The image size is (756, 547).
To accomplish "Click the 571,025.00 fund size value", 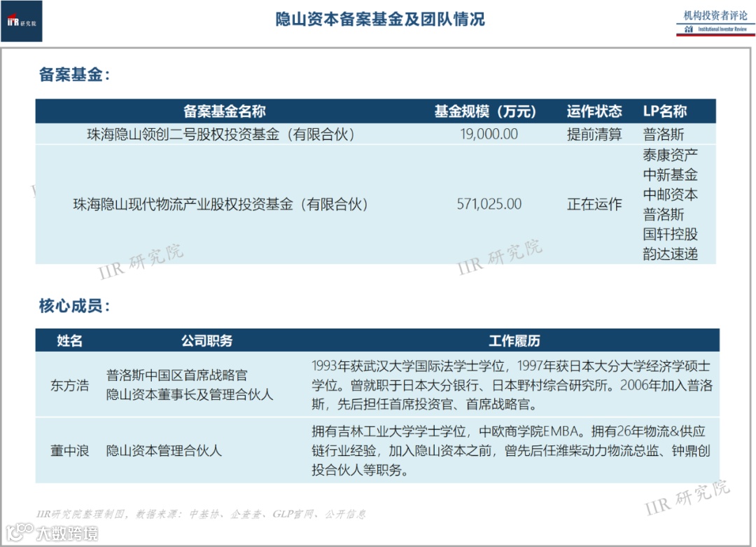I will pos(489,204).
